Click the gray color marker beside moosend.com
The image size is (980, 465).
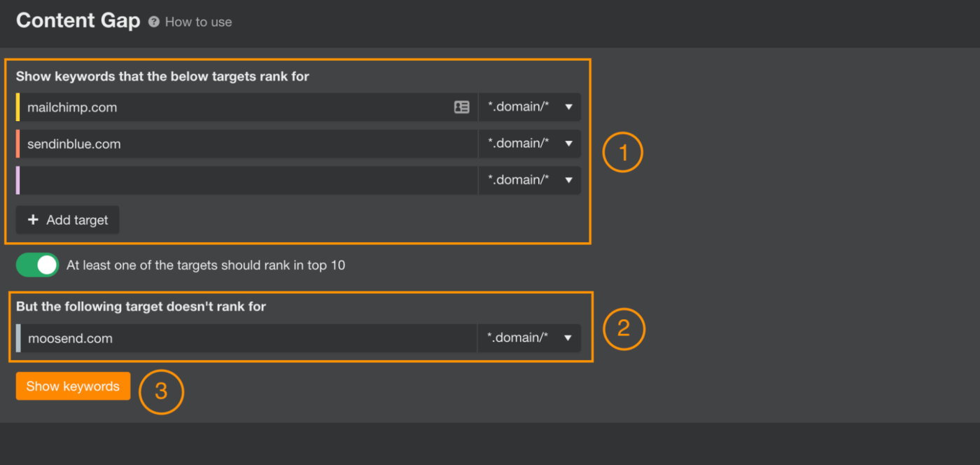(18, 338)
